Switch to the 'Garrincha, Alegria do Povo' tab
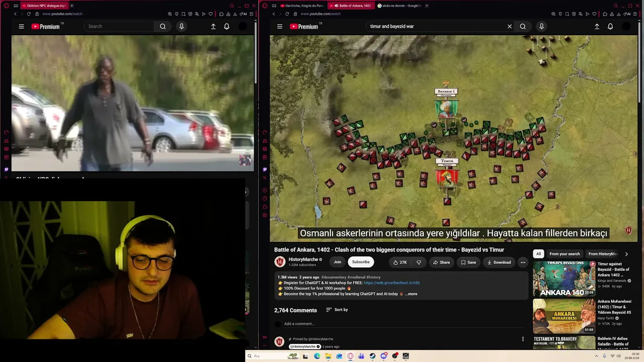 click(302, 6)
